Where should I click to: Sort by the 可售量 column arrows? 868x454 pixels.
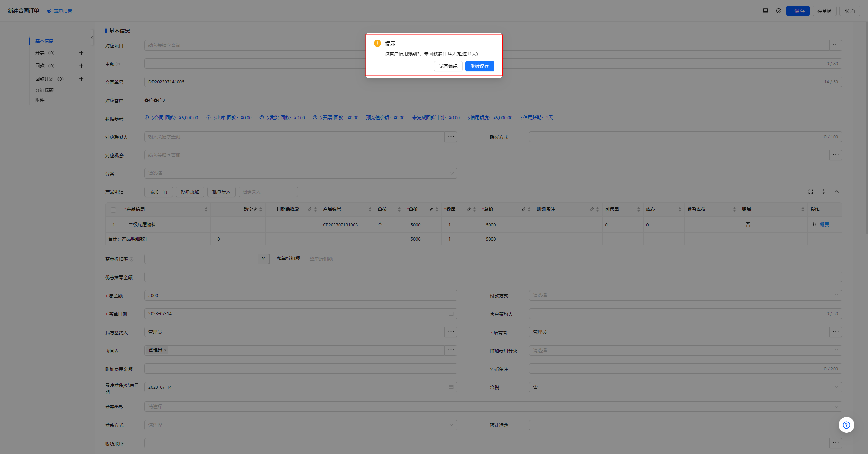point(638,210)
